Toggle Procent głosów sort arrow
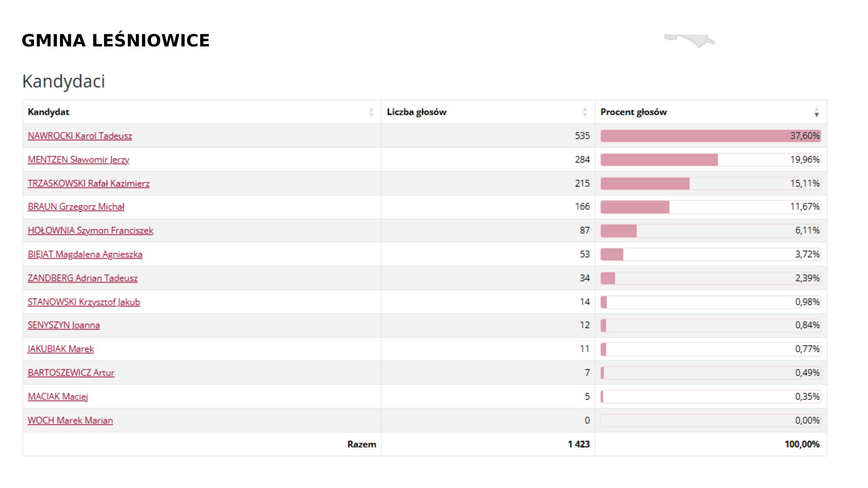This screenshot has height=488, width=868. click(816, 112)
